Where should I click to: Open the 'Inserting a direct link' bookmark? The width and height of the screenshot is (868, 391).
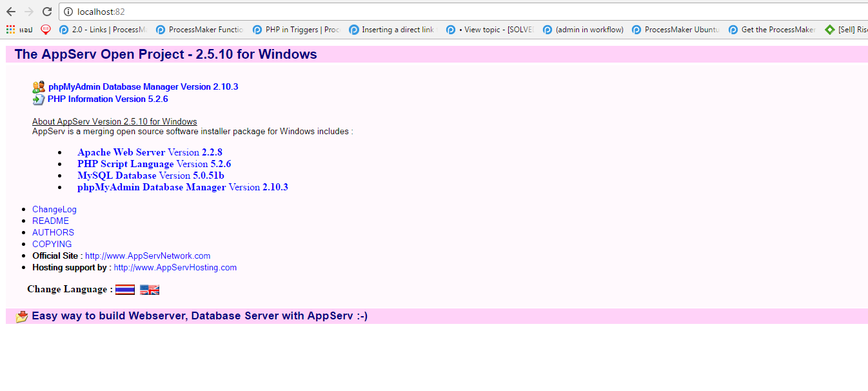(x=392, y=30)
